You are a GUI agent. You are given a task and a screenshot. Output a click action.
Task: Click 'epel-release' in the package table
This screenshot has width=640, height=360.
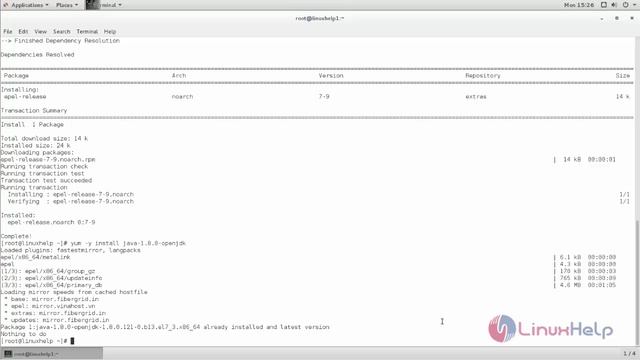(x=25, y=97)
